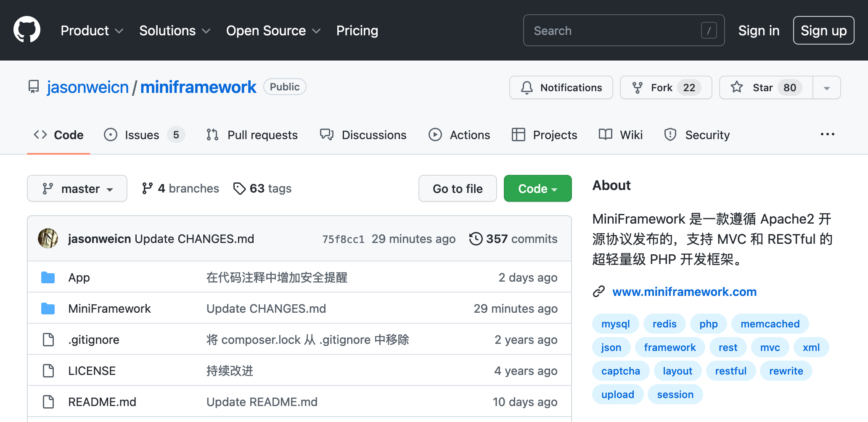The width and height of the screenshot is (868, 422).
Task: Click the repository book icon beside jasonweicn
Action: point(34,87)
